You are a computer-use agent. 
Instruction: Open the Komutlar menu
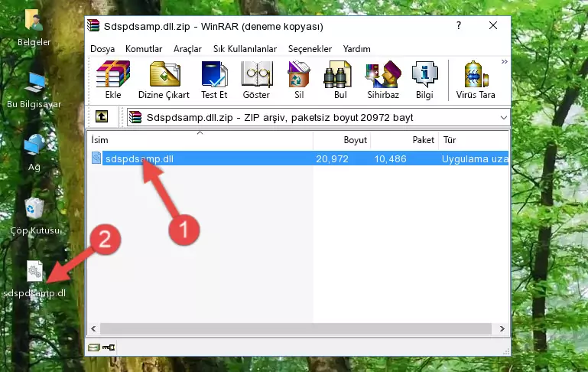144,49
